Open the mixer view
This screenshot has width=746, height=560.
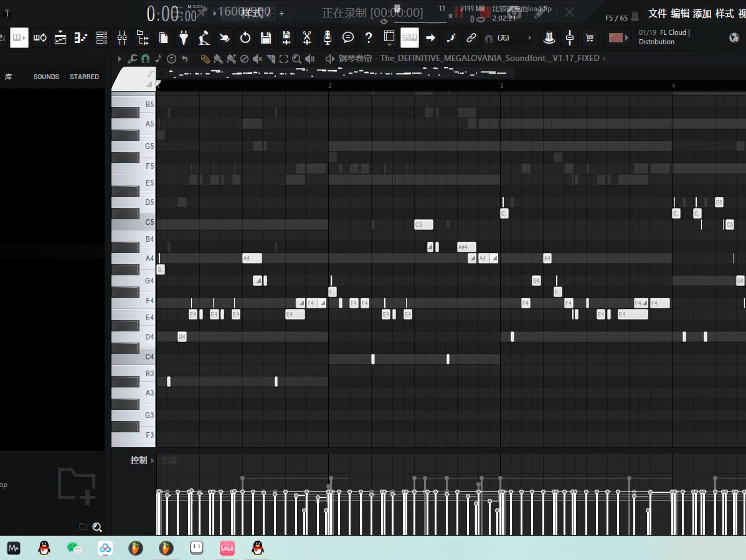tap(122, 37)
